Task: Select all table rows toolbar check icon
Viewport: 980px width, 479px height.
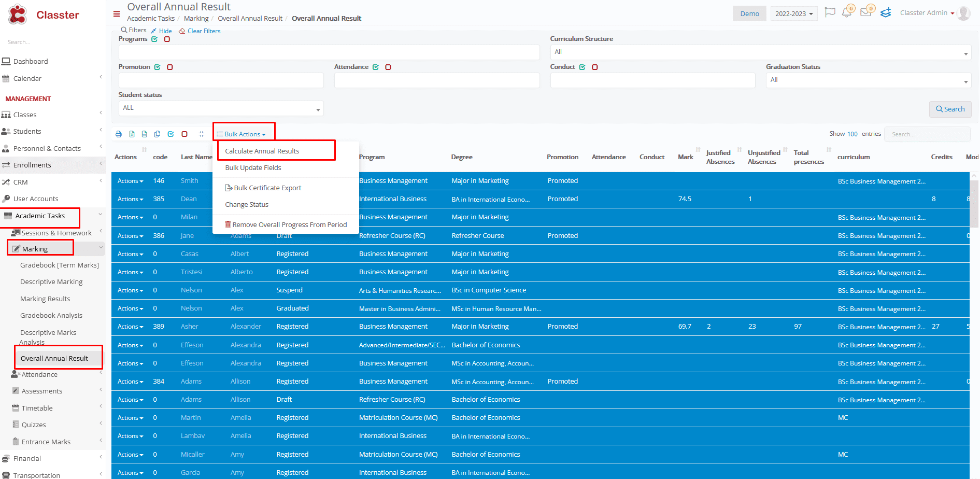Action: (171, 134)
